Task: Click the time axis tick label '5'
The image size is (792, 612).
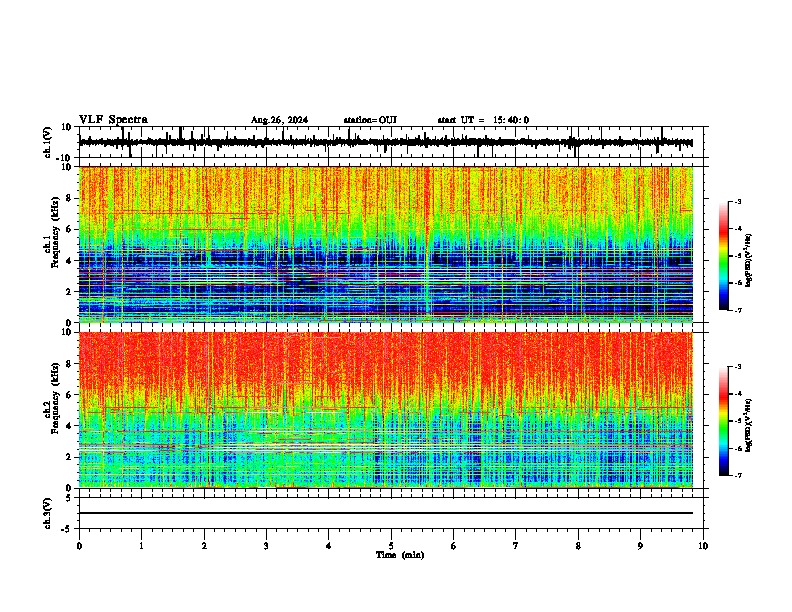Action: click(391, 546)
